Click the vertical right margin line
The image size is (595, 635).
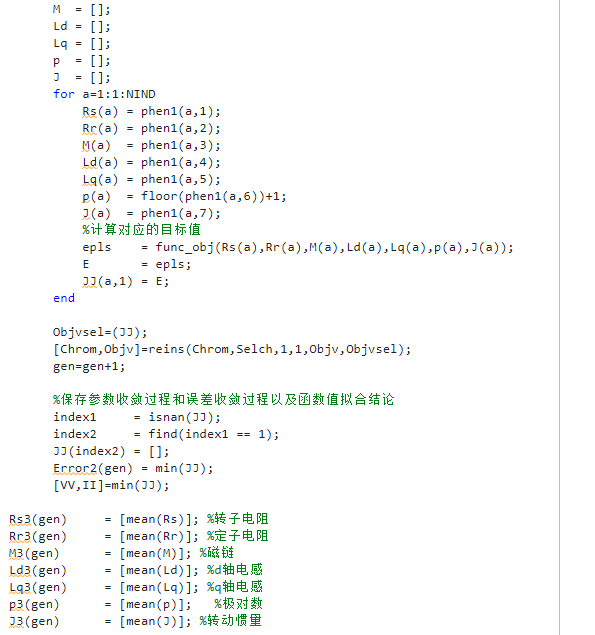click(x=559, y=318)
